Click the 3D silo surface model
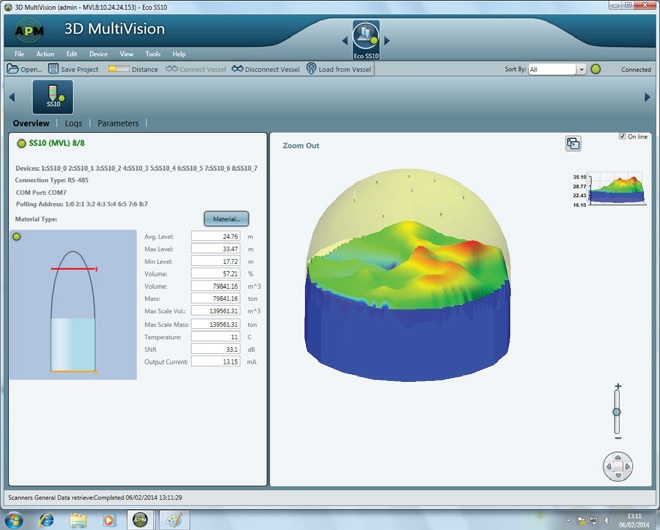 coord(407,275)
